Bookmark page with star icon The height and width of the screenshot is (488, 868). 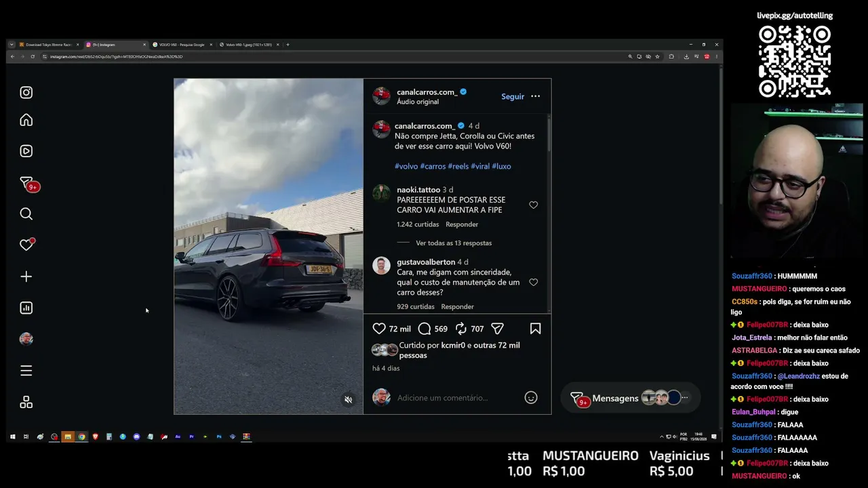point(657,57)
